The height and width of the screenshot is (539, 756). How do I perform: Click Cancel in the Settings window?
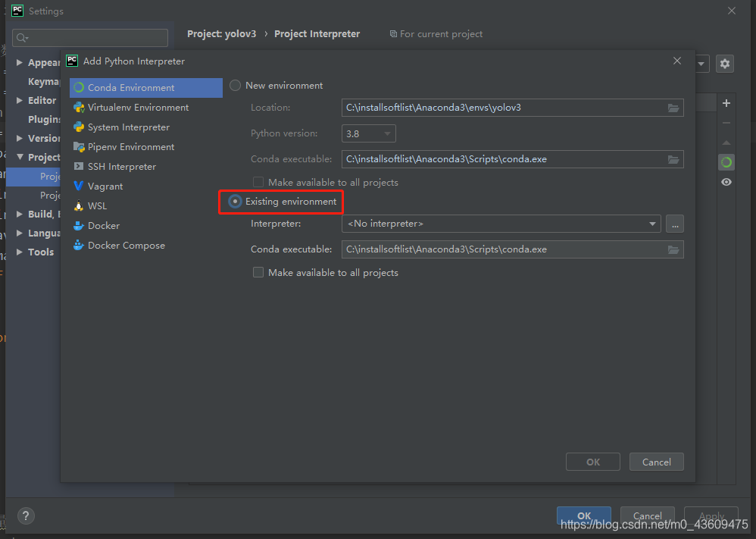click(647, 515)
